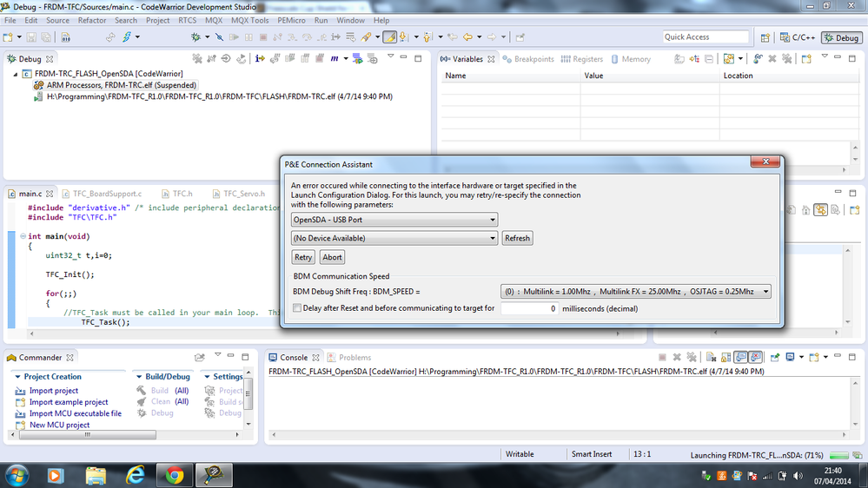Image resolution: width=868 pixels, height=488 pixels.
Task: Click the Import project icon in Commander
Action: pos(20,391)
